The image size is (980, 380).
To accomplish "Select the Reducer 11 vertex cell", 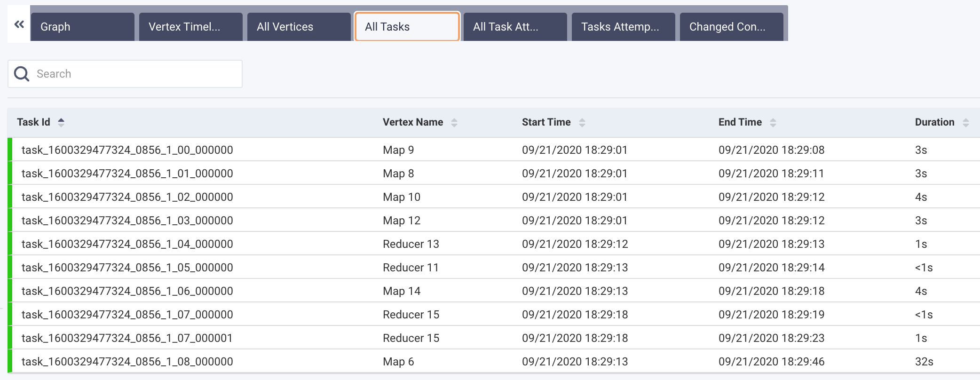I will pyautogui.click(x=411, y=268).
